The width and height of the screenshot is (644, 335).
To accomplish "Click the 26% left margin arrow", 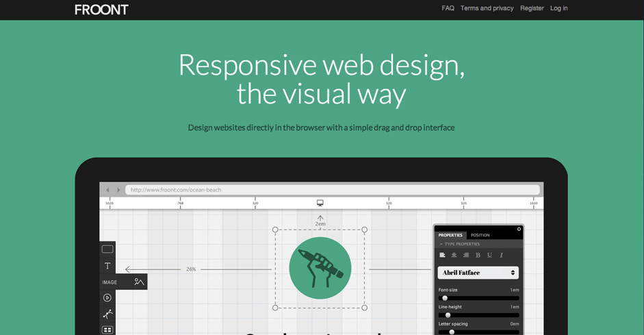I will click(x=128, y=269).
